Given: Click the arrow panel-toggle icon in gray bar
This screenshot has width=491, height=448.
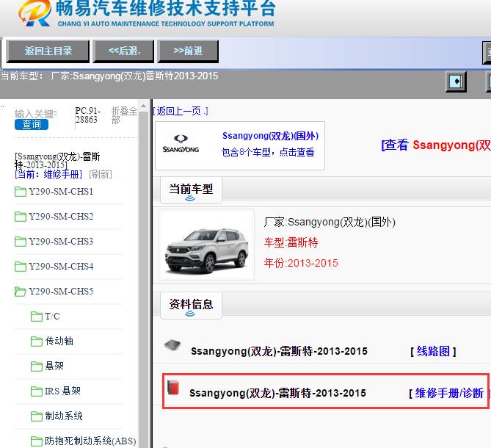Looking at the screenshot, I should [x=456, y=82].
